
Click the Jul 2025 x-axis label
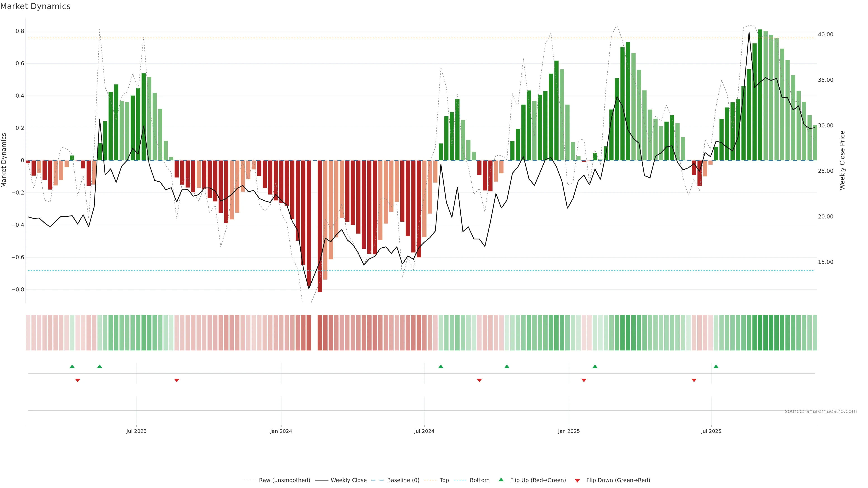pyautogui.click(x=711, y=431)
